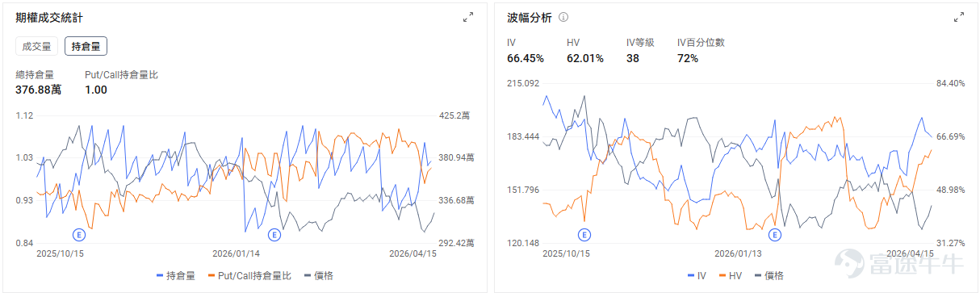Expand the 波幅分析 panel to fullscreen

(x=959, y=17)
